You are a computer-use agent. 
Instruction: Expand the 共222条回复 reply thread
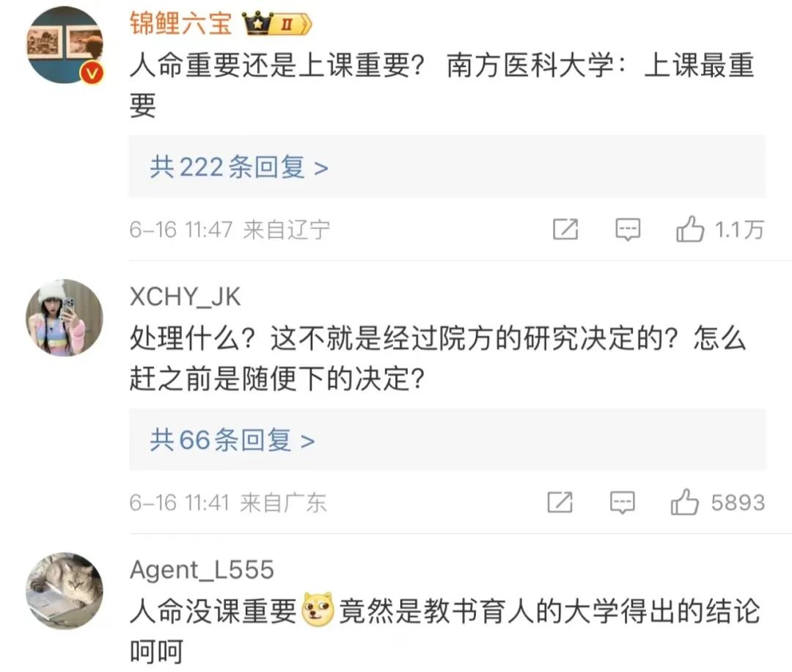[447, 167]
